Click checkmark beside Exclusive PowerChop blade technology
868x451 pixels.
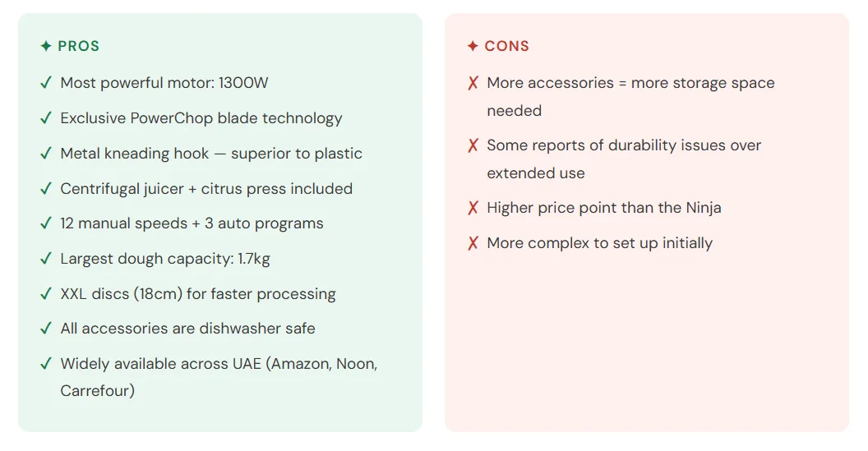46,118
